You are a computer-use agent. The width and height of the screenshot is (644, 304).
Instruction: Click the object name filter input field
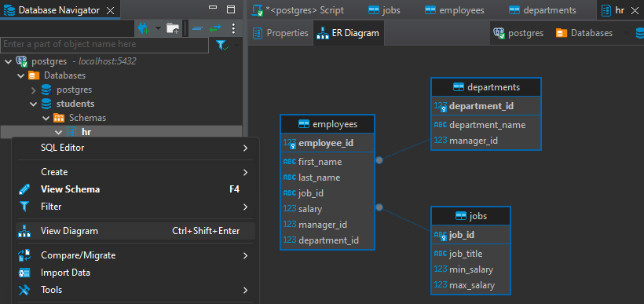pos(104,44)
